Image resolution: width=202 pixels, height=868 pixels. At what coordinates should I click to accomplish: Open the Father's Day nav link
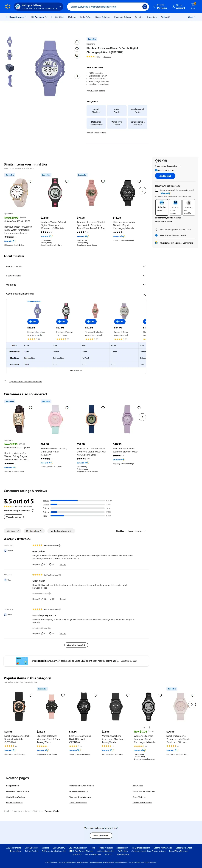pos(86,17)
